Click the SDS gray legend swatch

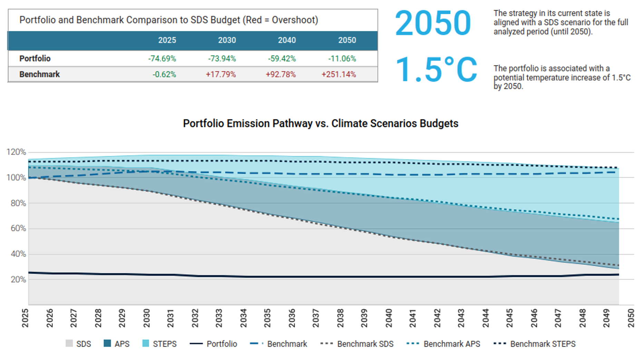(69, 343)
